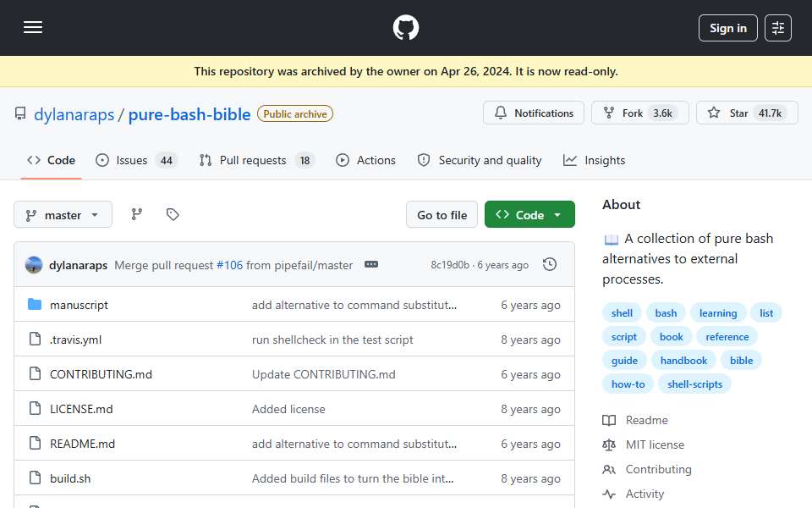This screenshot has height=508, width=812.
Task: Click manuscript folder icon
Action: [35, 304]
